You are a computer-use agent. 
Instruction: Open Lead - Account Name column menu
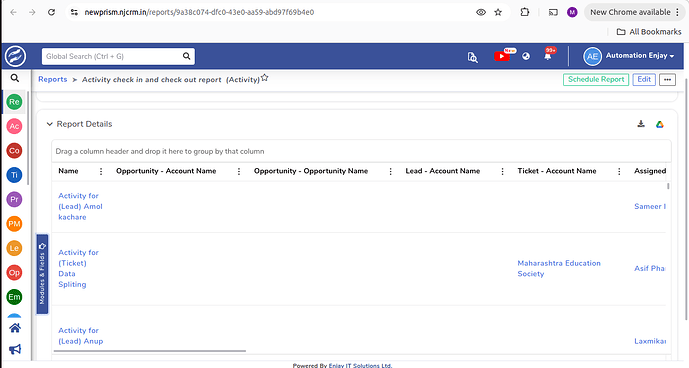pyautogui.click(x=503, y=171)
